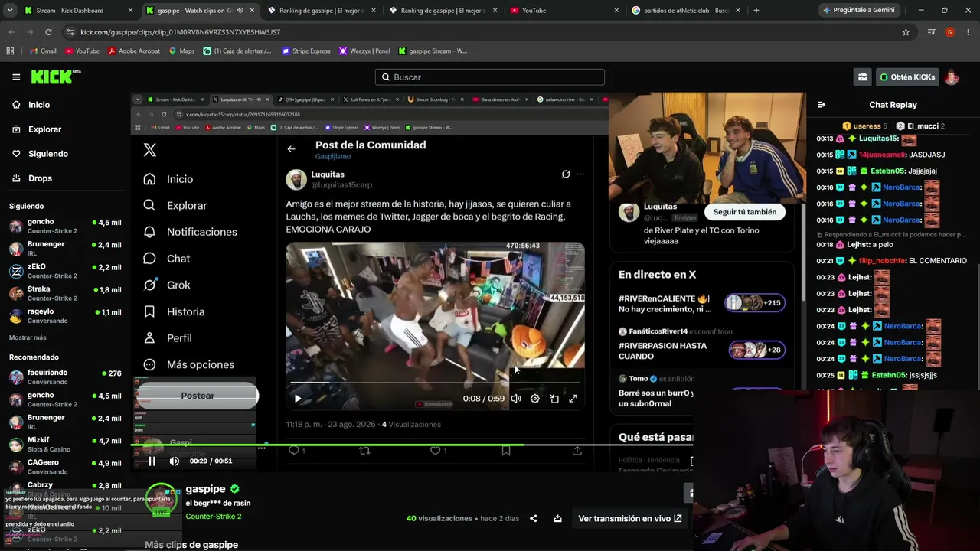Image resolution: width=980 pixels, height=551 pixels.
Task: Select chat user filip_nobchfe
Action: [882, 261]
